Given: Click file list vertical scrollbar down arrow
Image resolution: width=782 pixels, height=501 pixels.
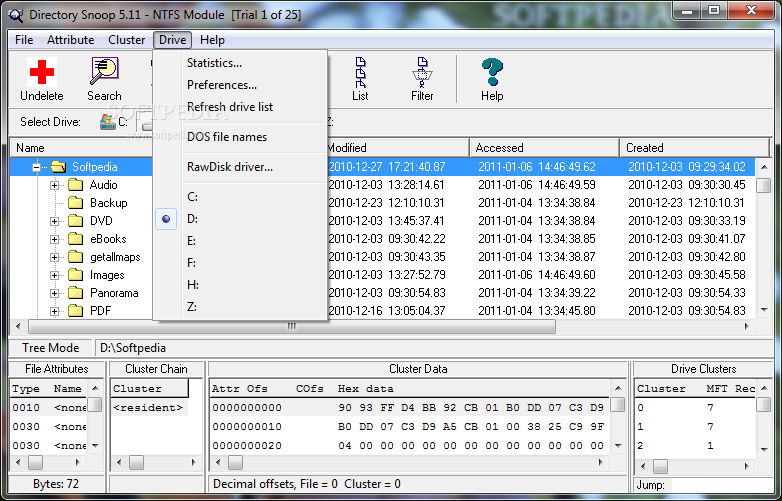Looking at the screenshot, I should 764,311.
